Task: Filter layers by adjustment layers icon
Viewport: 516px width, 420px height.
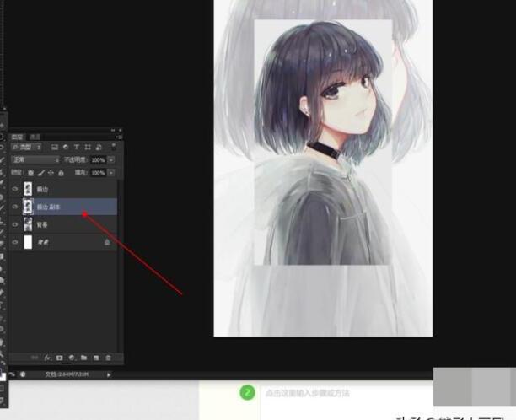Action: (x=66, y=147)
